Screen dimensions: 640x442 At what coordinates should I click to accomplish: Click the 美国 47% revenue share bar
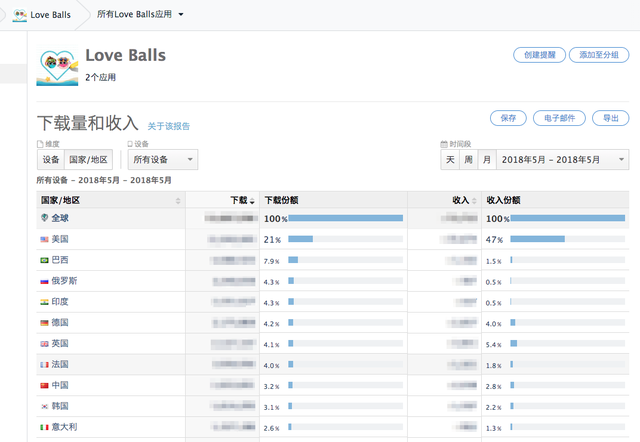click(538, 239)
